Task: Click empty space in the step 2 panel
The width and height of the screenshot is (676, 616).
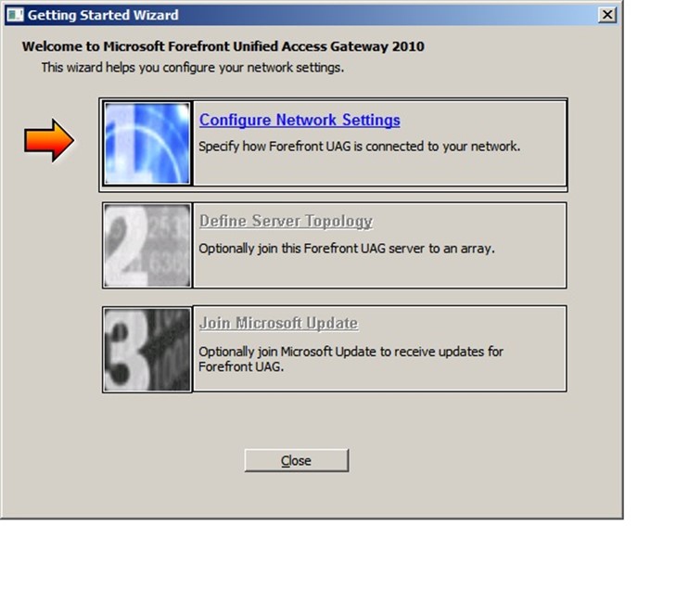Action: pyautogui.click(x=379, y=273)
